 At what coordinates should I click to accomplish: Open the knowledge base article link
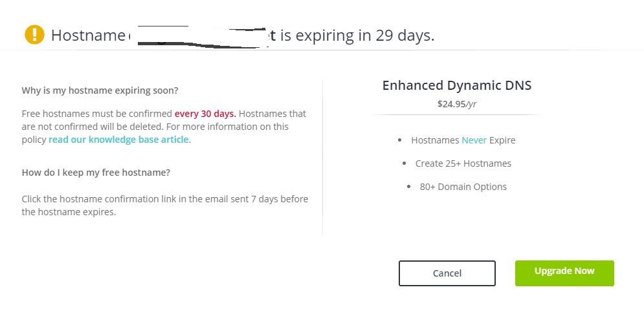click(x=120, y=140)
